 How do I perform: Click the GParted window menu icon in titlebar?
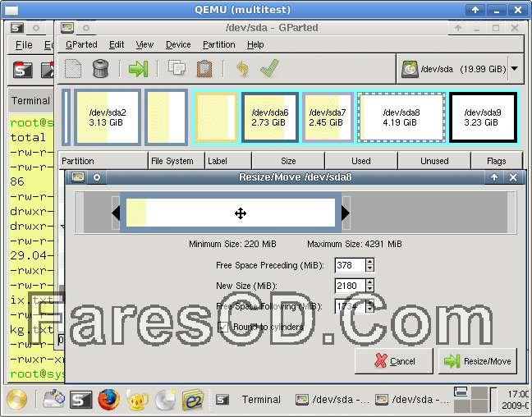(x=67, y=28)
